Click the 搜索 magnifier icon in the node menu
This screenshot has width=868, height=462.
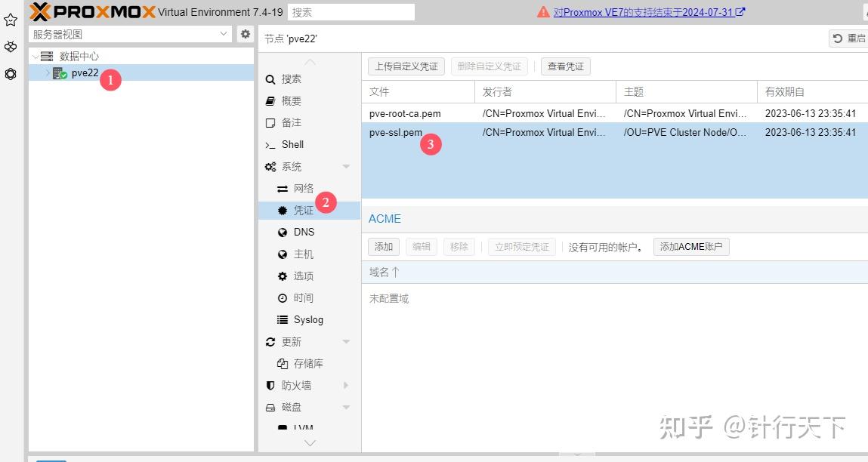click(270, 79)
